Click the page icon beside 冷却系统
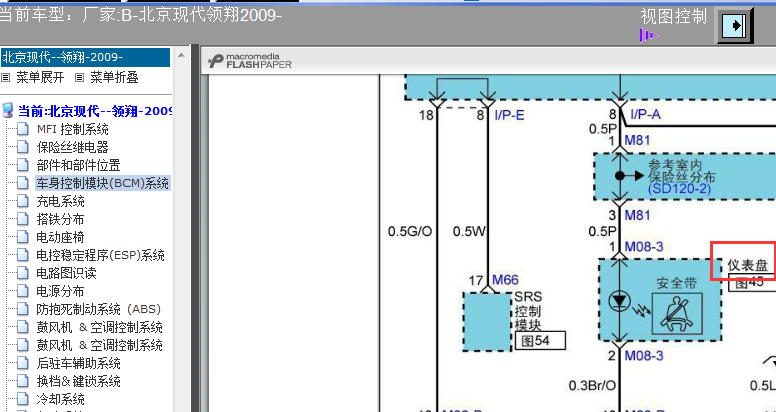This screenshot has width=776, height=412. pos(23,399)
